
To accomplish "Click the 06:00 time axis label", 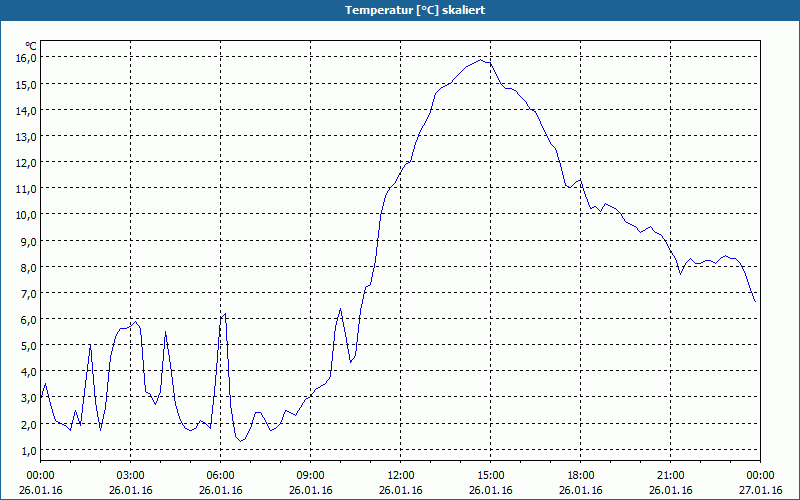I will point(220,476).
